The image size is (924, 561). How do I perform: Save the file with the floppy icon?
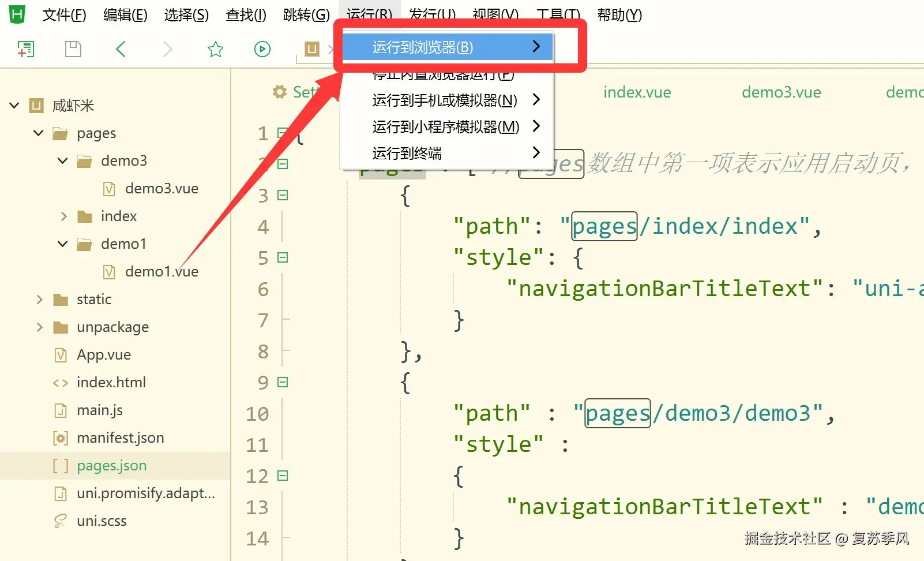coord(73,49)
